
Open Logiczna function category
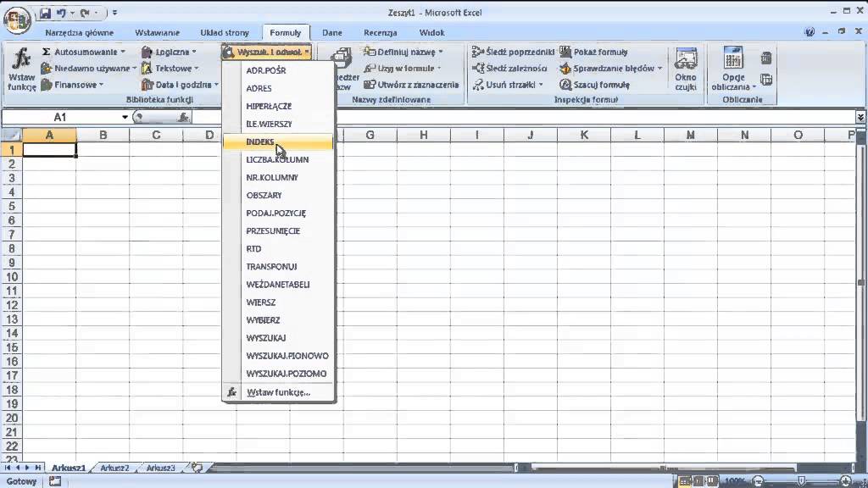169,52
